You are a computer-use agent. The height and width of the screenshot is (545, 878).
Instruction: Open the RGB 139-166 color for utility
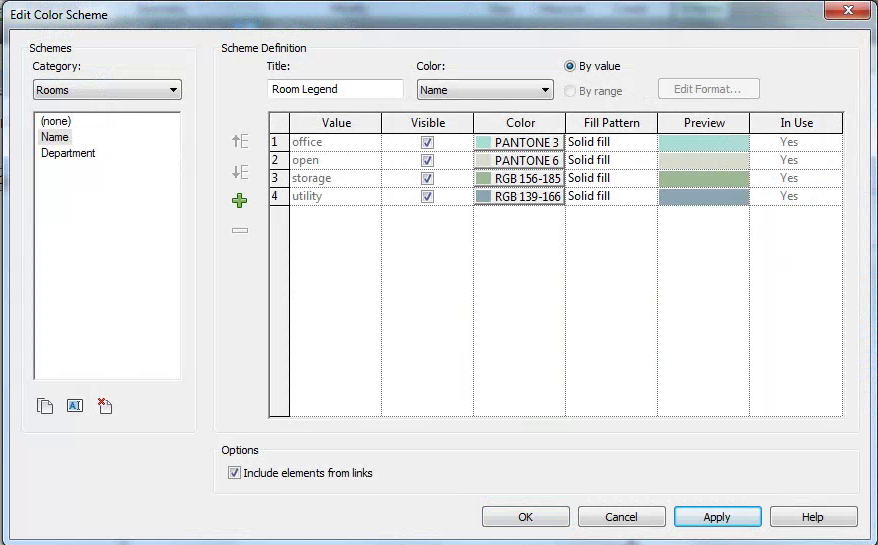519,196
